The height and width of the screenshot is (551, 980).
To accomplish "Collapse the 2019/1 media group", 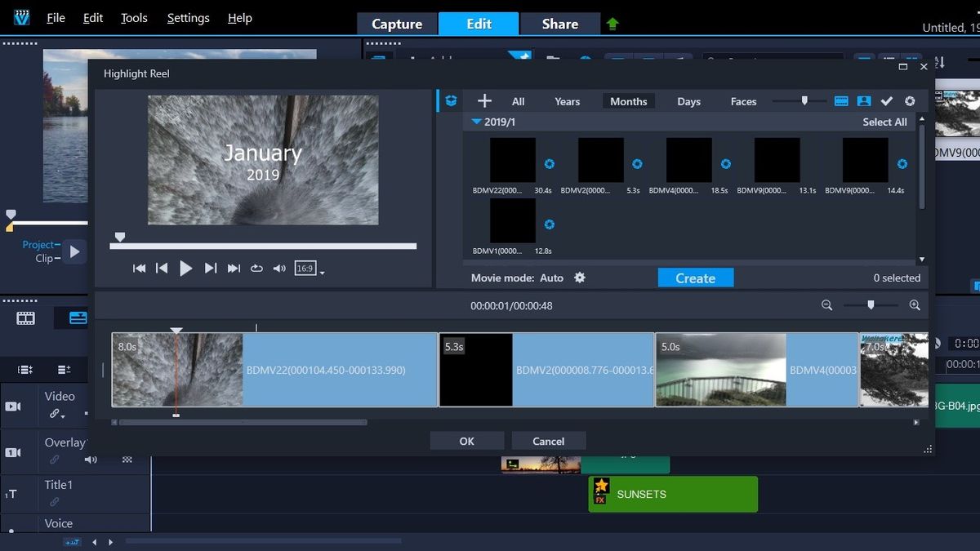I will point(476,120).
